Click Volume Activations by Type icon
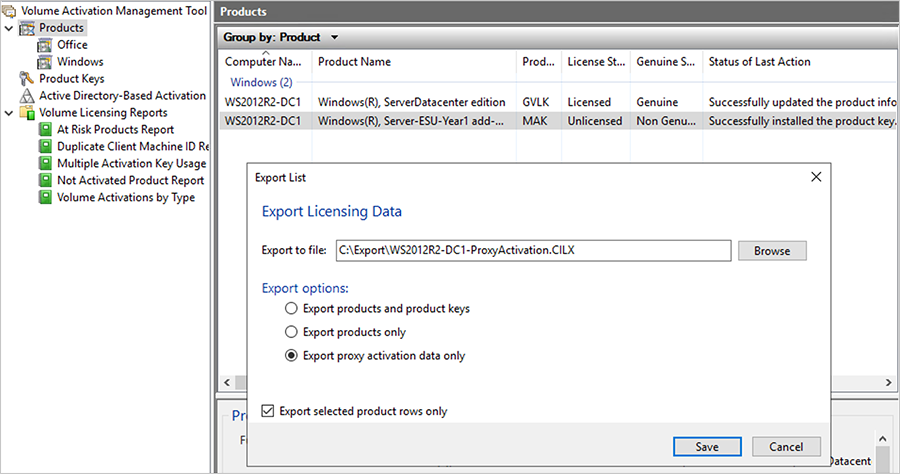The height and width of the screenshot is (474, 900). pyautogui.click(x=45, y=198)
